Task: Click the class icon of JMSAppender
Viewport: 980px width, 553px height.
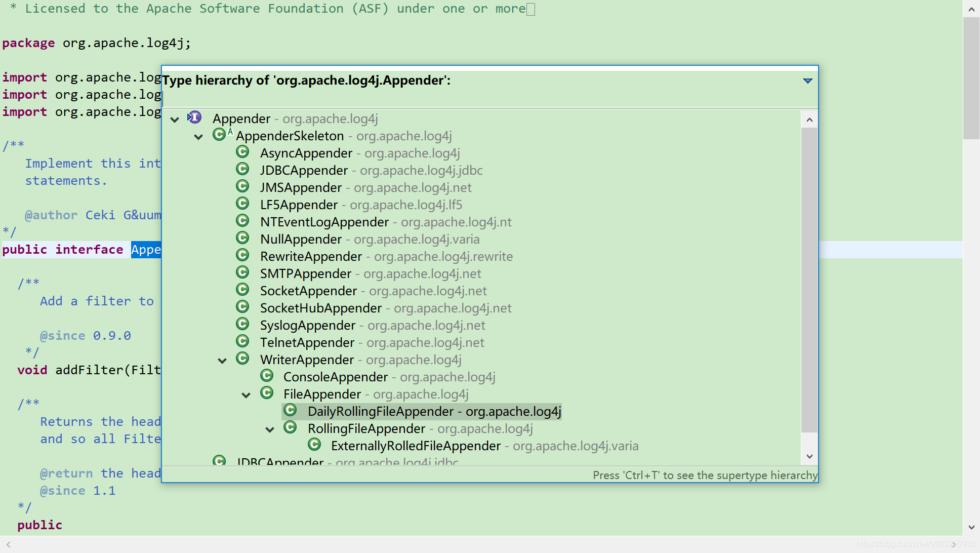Action: coord(243,186)
